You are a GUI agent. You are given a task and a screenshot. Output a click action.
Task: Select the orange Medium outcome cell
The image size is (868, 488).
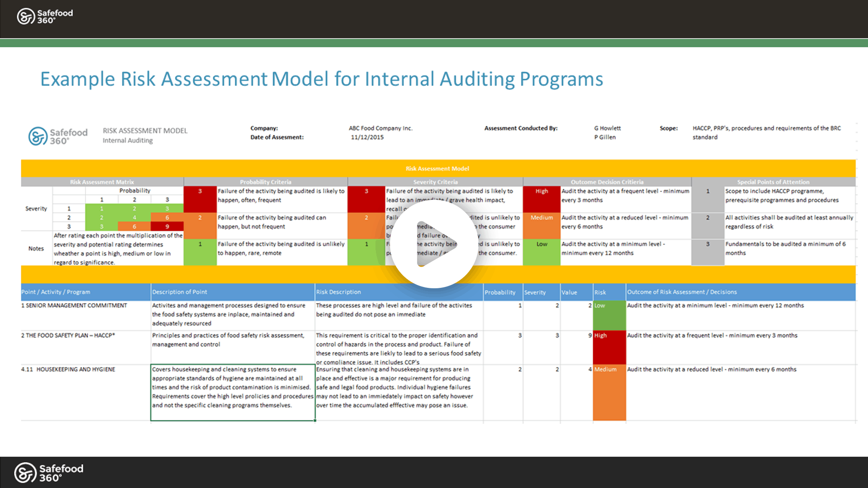click(x=541, y=225)
